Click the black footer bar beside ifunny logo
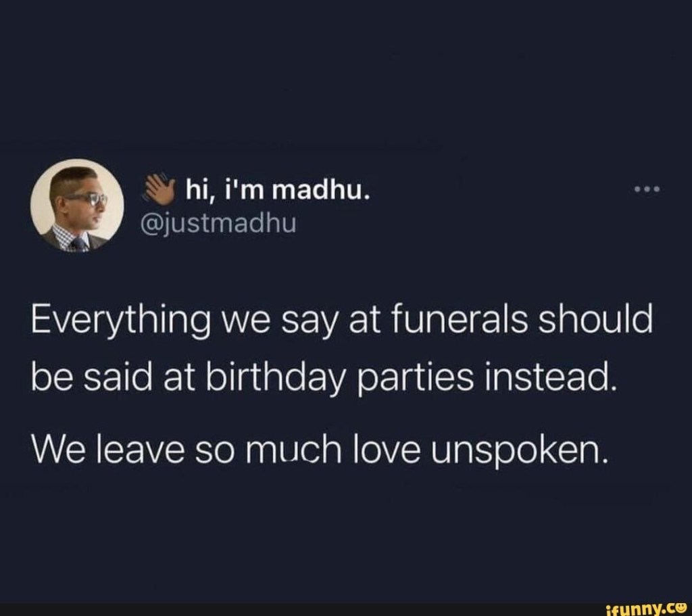 [x=302, y=609]
